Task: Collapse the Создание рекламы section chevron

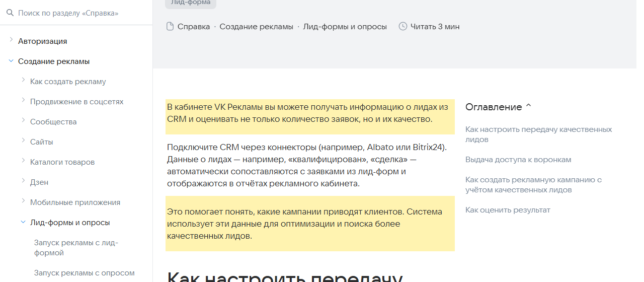Action: 11,60
